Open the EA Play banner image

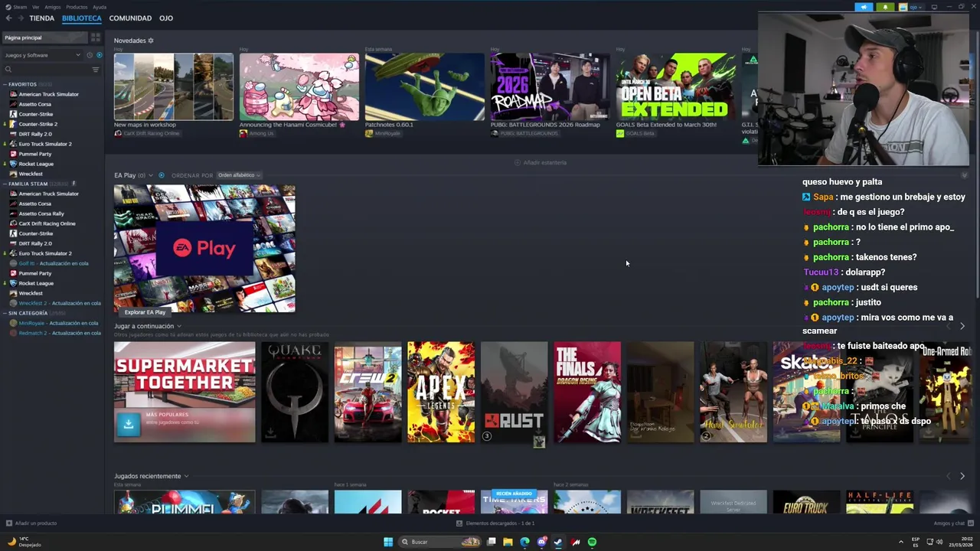pyautogui.click(x=204, y=249)
